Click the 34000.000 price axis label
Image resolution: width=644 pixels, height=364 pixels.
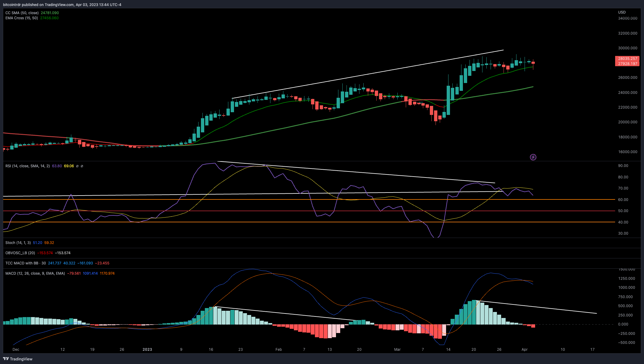tap(628, 18)
